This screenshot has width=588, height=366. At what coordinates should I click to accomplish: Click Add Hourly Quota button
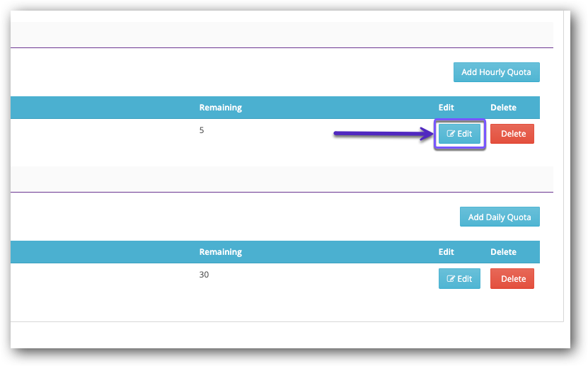click(496, 72)
